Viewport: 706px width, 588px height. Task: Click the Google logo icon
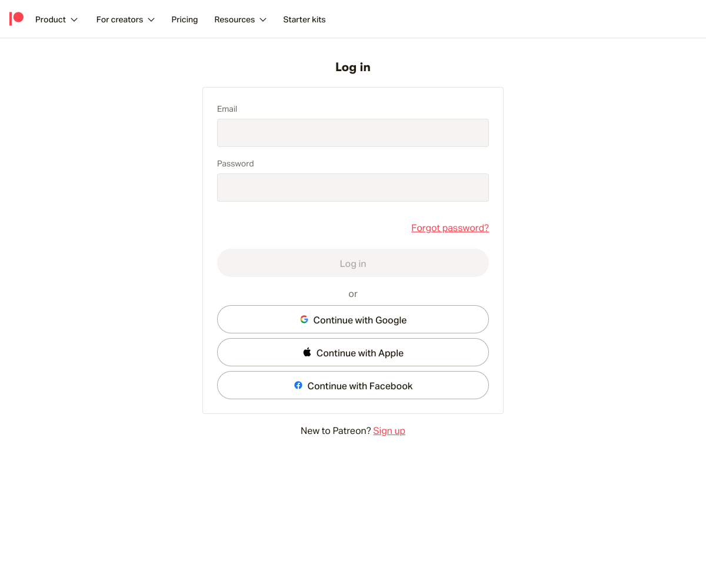point(304,319)
